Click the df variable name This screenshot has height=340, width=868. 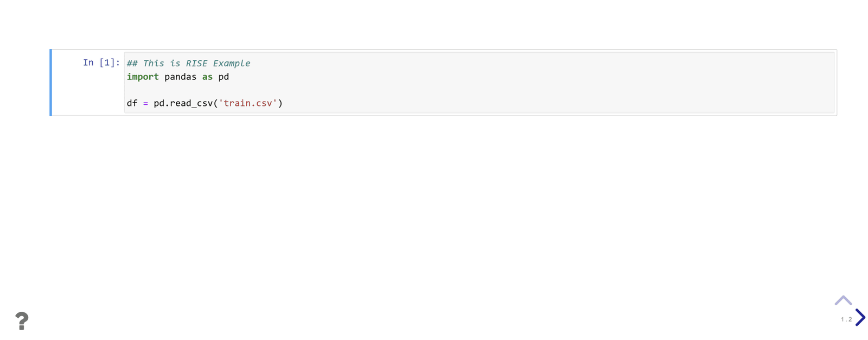[132, 103]
